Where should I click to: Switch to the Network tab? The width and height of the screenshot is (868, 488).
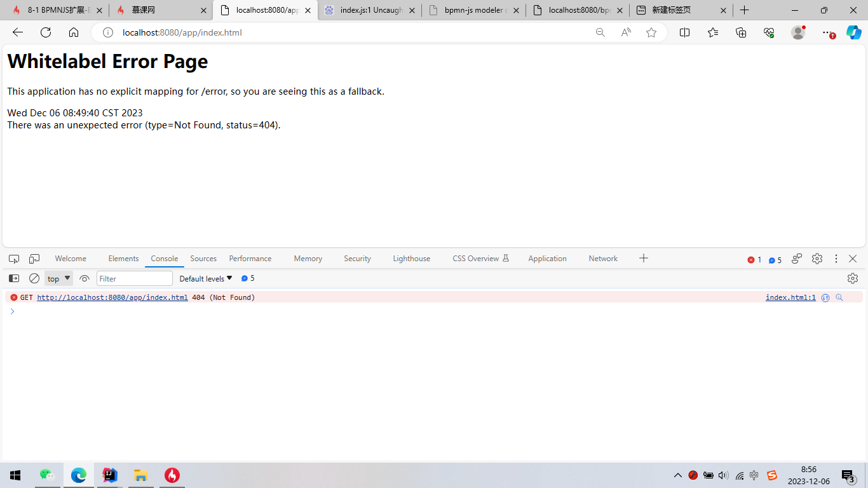tap(603, 259)
